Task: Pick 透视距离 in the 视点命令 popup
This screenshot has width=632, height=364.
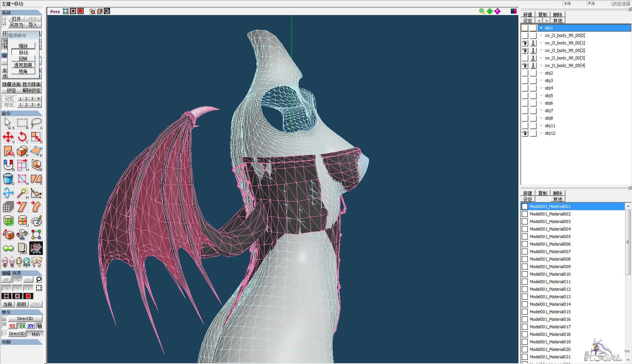Action: point(23,65)
